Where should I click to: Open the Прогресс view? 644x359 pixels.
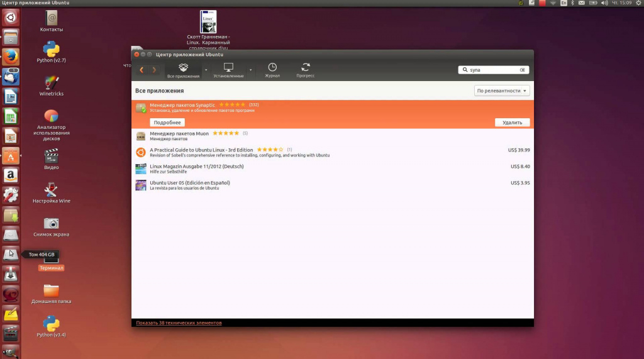[x=306, y=70]
